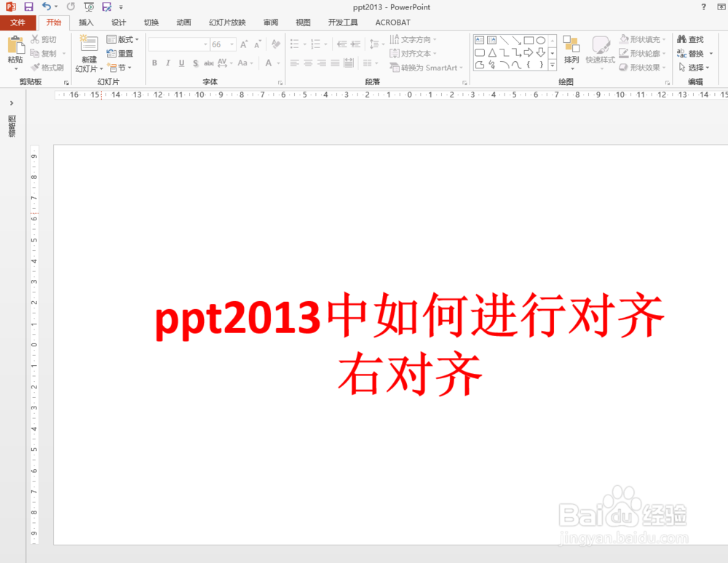Increase font size icon
728x563 pixels.
(x=244, y=44)
